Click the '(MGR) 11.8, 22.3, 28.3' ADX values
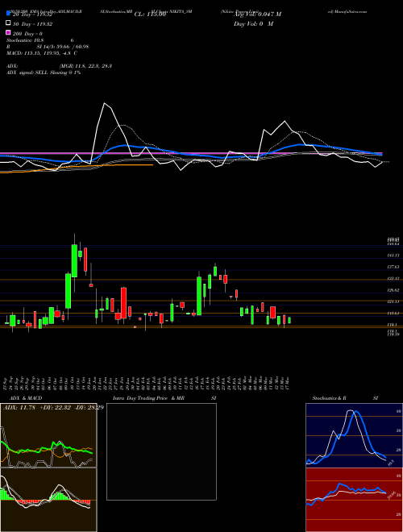403x532 pixels. (x=85, y=66)
